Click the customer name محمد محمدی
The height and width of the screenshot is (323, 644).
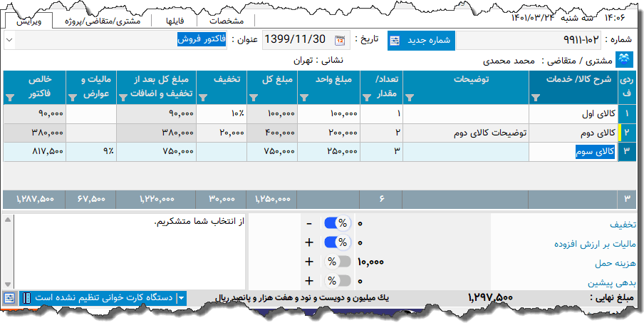coord(509,61)
